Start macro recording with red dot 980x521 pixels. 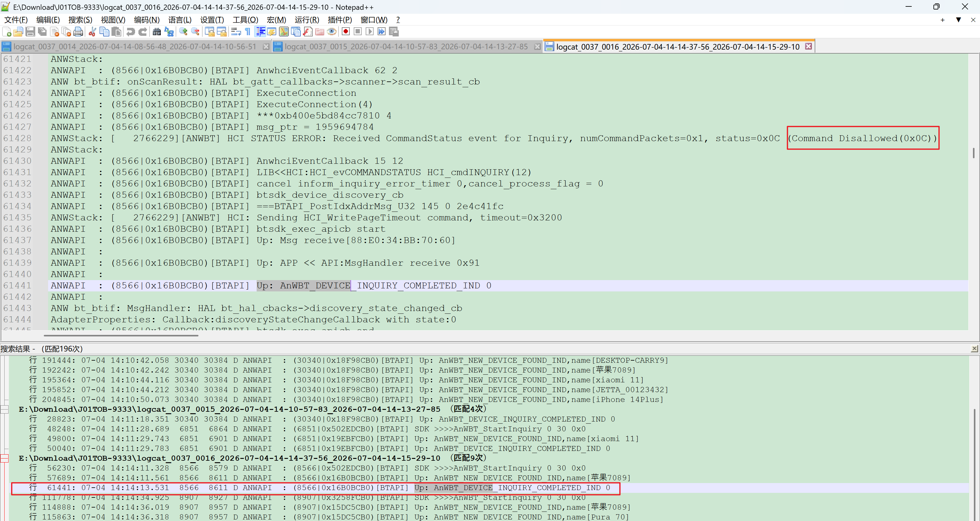345,32
